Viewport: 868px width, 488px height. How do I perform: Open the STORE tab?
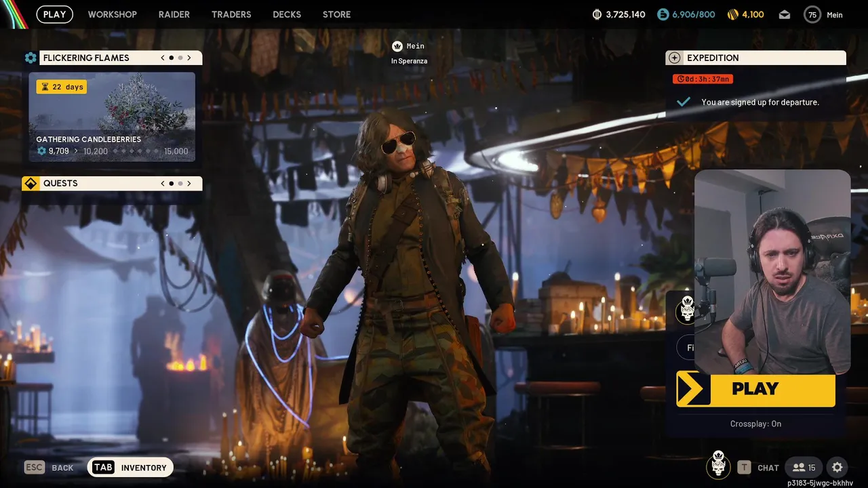point(336,14)
